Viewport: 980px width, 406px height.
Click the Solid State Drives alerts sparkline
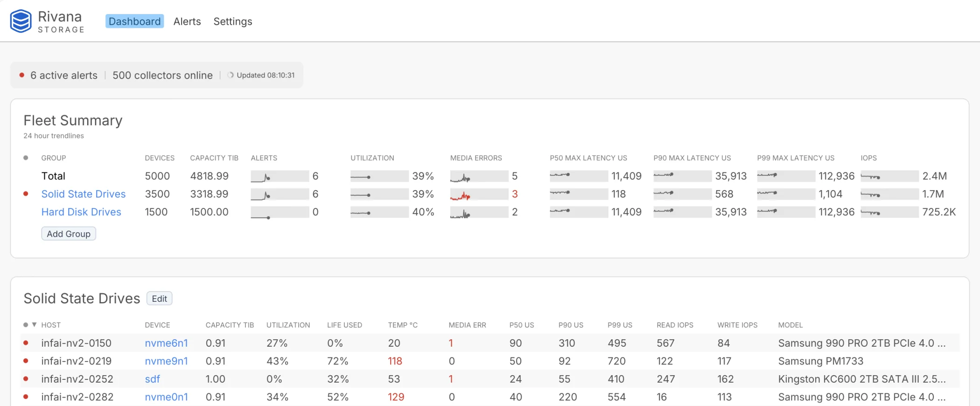pyautogui.click(x=280, y=194)
